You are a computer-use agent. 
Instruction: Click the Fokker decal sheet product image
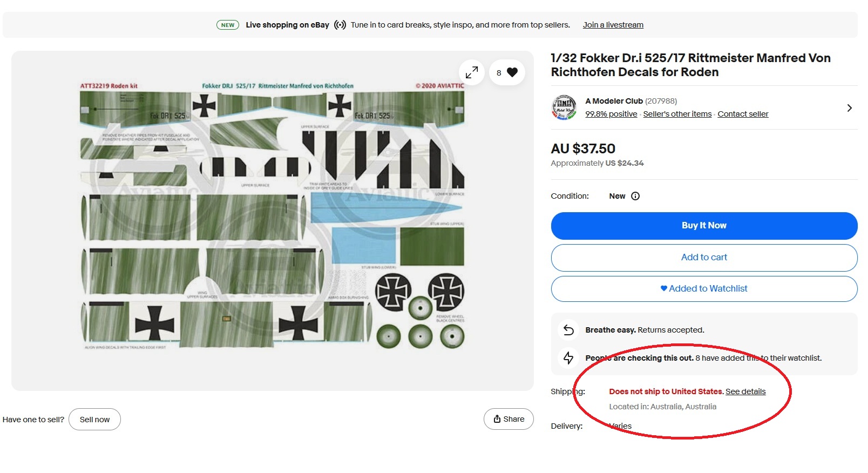(x=272, y=216)
